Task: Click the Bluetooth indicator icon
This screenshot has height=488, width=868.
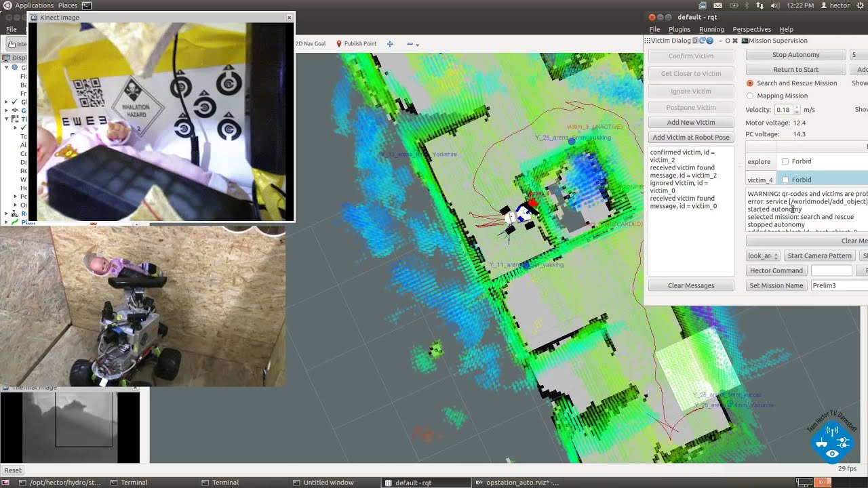Action: 747,5
